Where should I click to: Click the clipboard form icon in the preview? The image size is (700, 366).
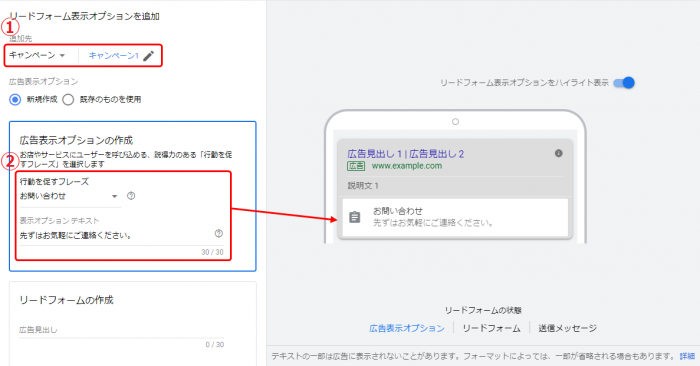pos(354,217)
